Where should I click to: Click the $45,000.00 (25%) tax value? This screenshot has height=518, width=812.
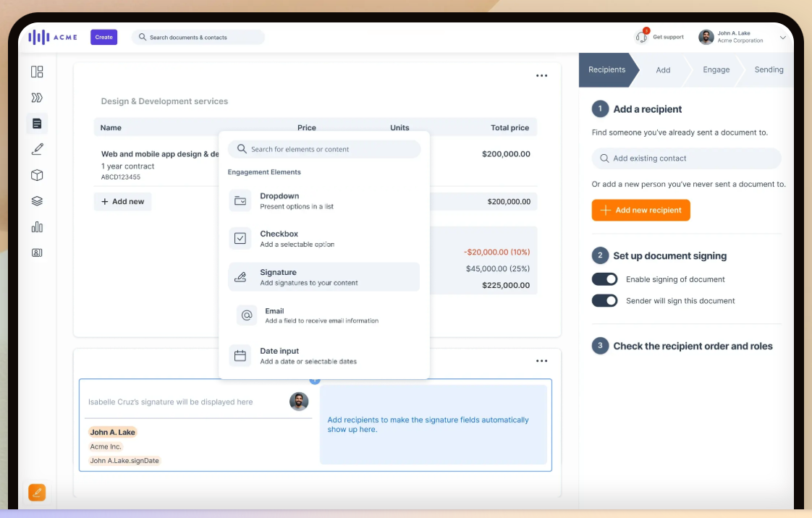(498, 268)
